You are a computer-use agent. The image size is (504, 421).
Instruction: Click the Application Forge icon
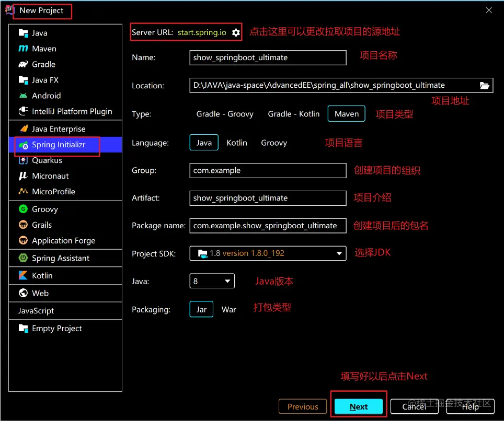(x=23, y=240)
